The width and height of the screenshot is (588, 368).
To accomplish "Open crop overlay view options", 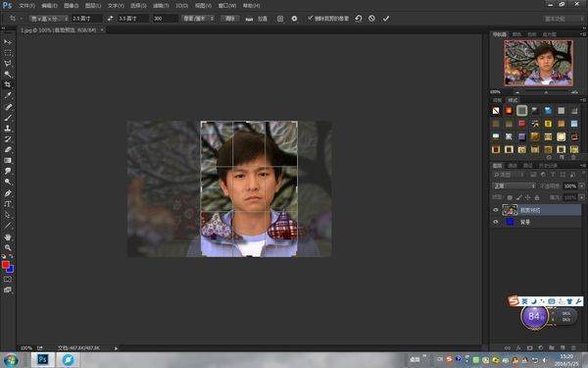I will point(280,19).
